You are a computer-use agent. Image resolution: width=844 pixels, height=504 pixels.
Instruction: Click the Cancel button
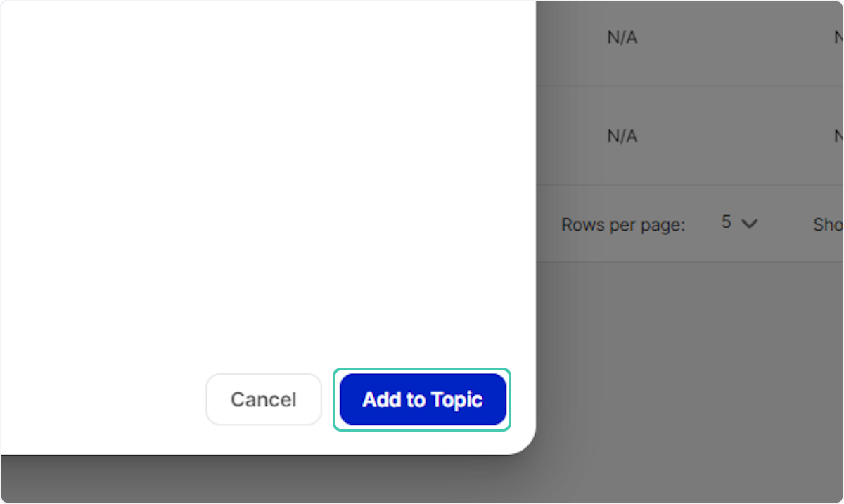pos(264,399)
